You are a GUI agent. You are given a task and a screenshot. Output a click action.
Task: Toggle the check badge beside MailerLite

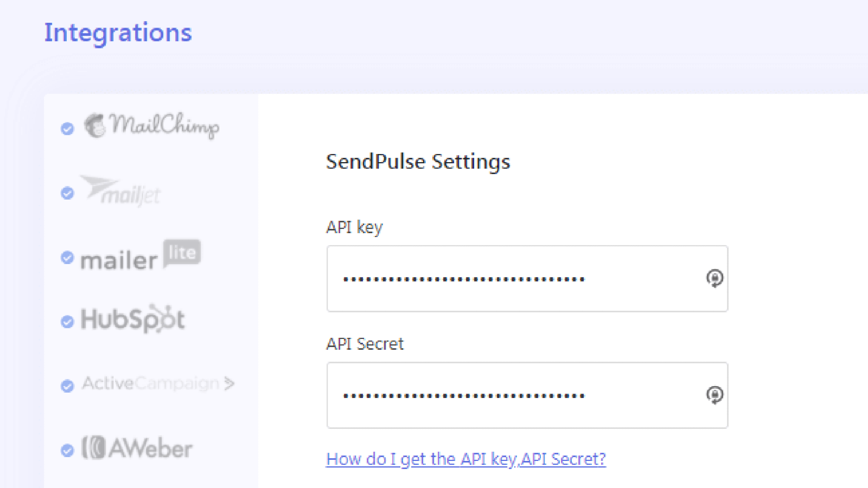pyautogui.click(x=67, y=258)
